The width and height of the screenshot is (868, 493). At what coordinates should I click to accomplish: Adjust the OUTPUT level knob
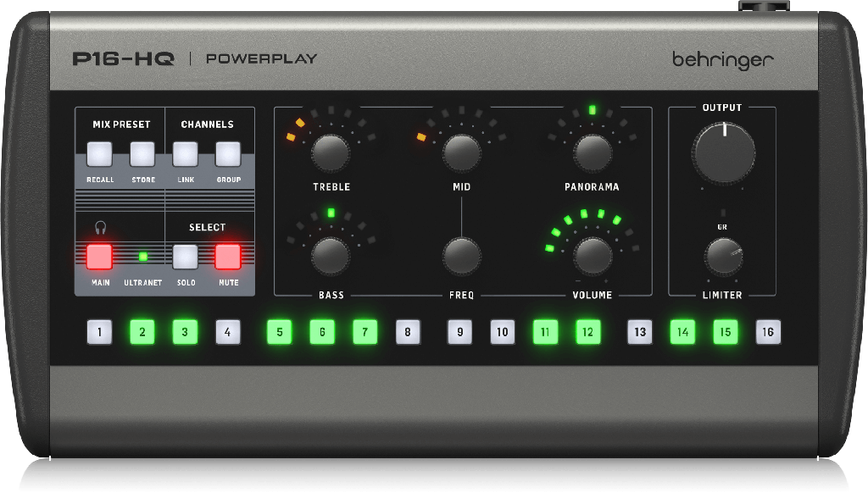pyautogui.click(x=725, y=152)
